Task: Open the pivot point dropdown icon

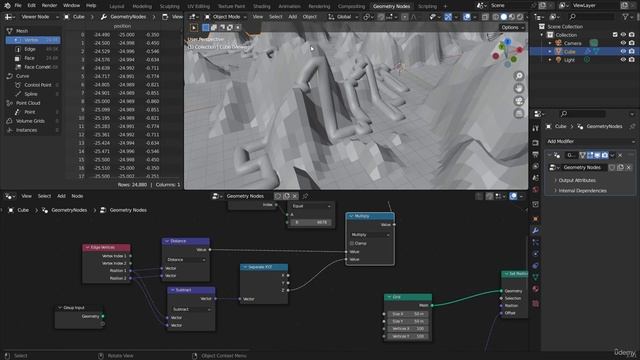Action: tap(367, 17)
